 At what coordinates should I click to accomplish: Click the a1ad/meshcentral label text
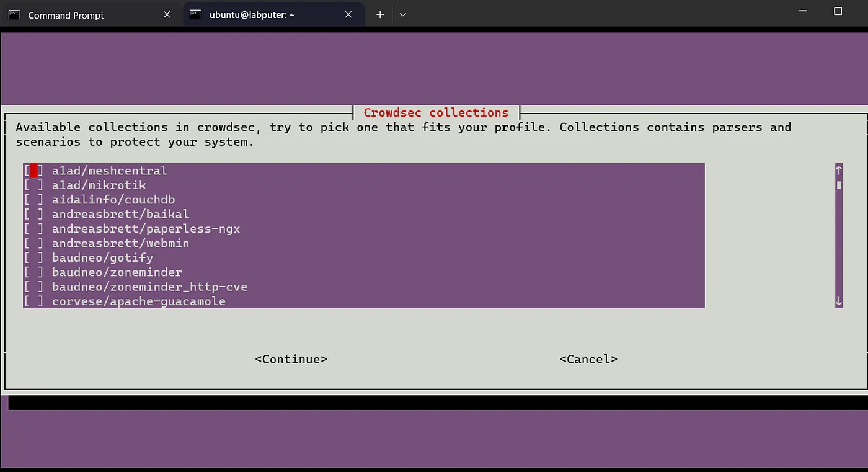[110, 171]
